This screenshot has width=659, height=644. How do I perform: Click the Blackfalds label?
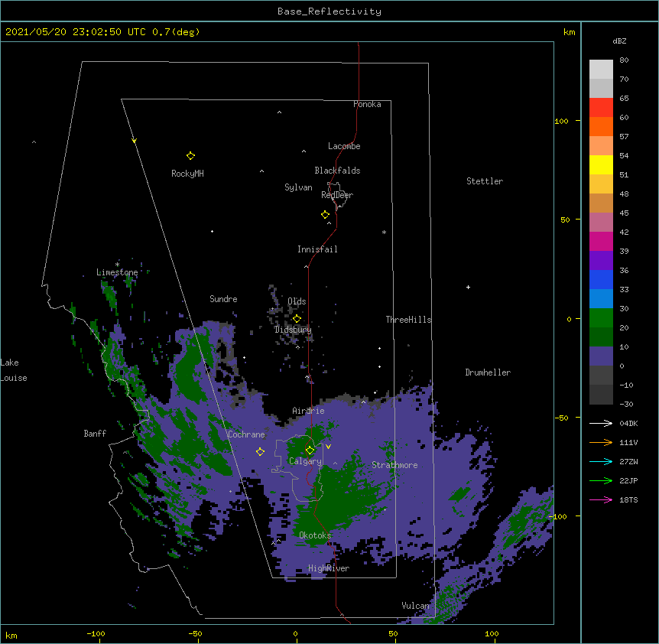click(337, 171)
